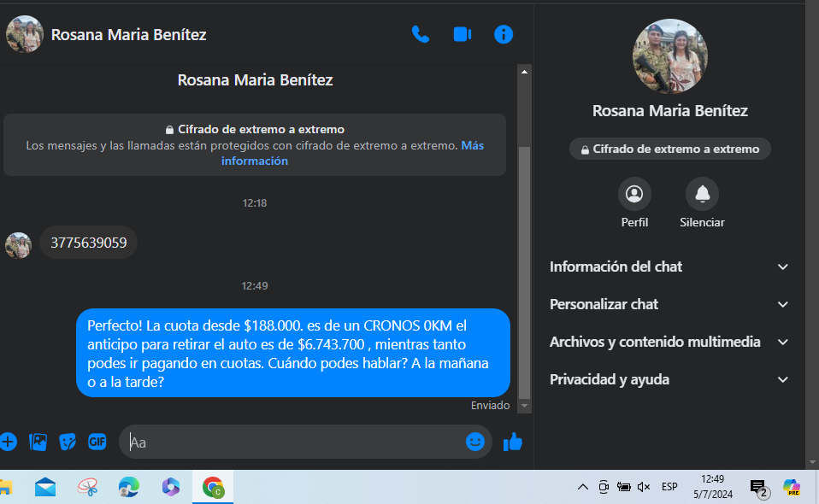Expand Información del chat section

tap(669, 267)
